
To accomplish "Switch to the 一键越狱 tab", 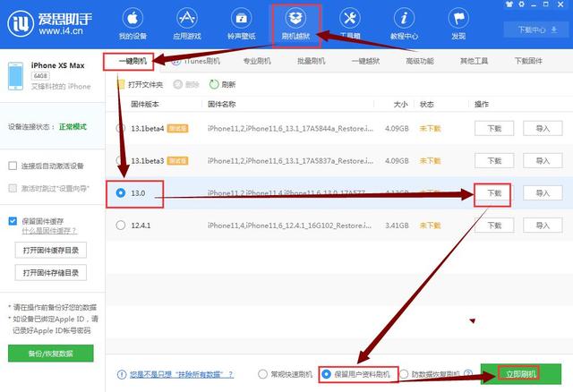I will 366,61.
